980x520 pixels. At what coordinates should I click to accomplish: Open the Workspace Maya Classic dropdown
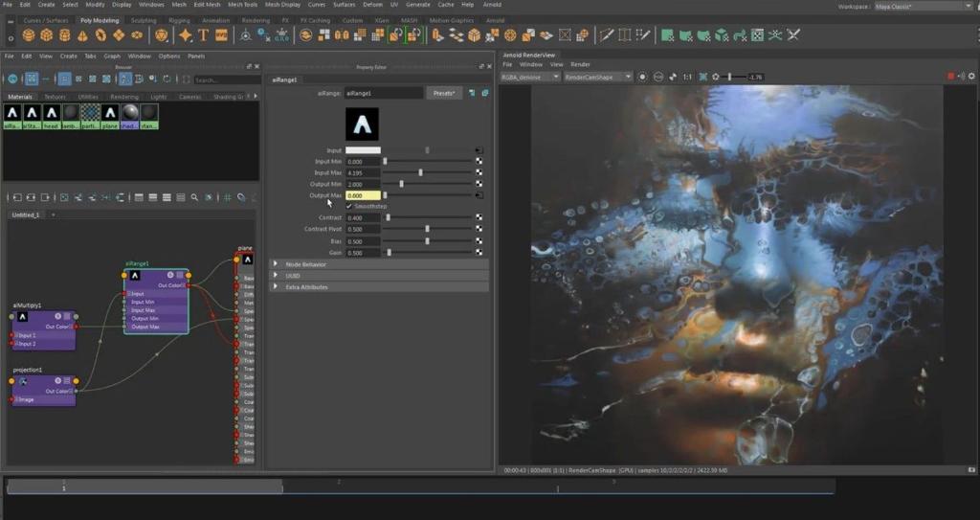pos(922,7)
